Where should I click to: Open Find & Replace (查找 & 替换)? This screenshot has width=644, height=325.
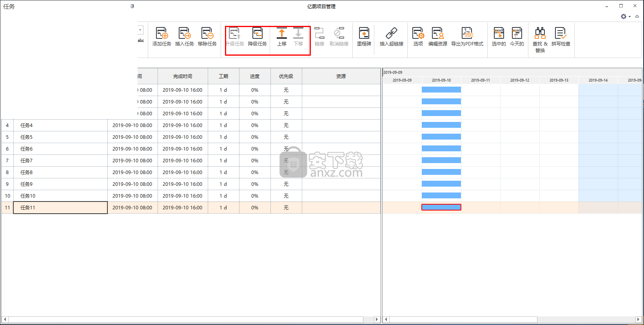[540, 40]
